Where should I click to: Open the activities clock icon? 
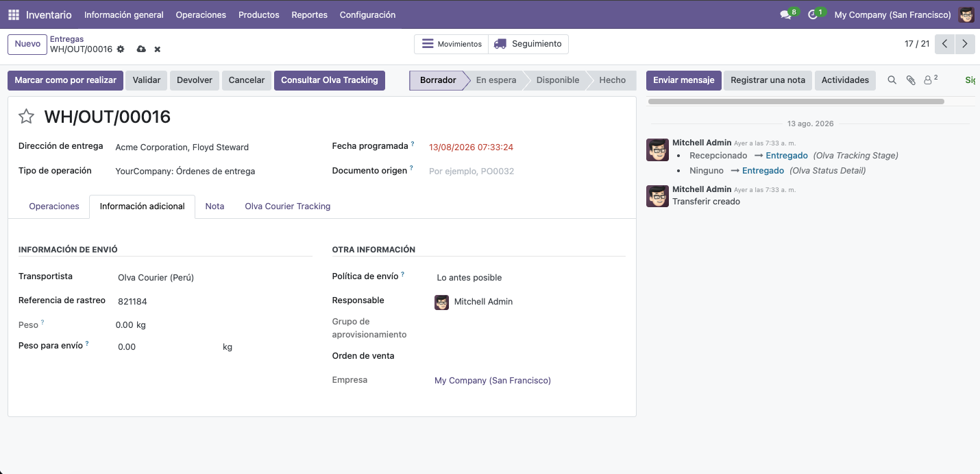(813, 14)
